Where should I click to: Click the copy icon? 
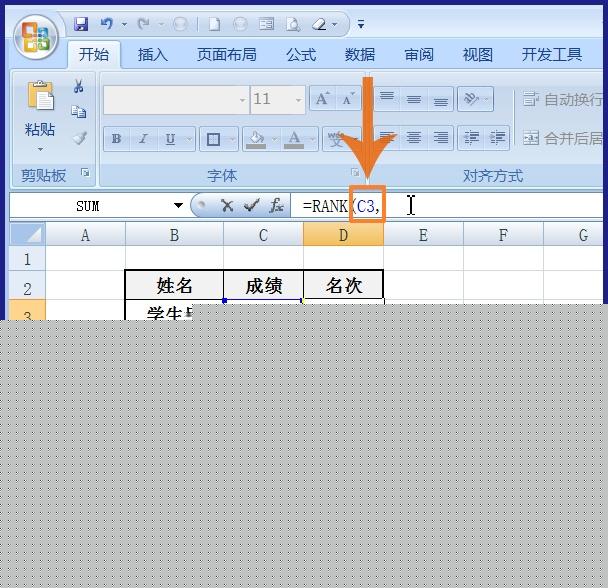[x=79, y=112]
